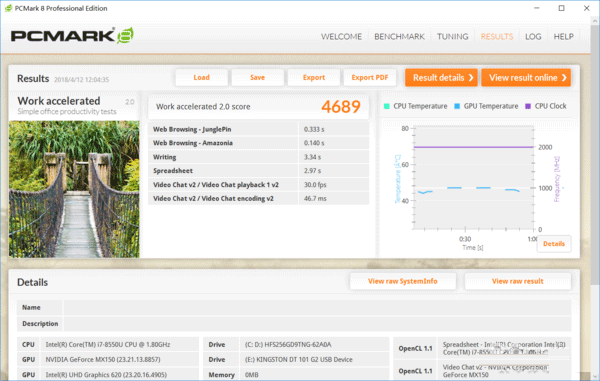The width and height of the screenshot is (600, 381).
Task: Select the Web Browsing - JunglePin row
Action: 259,129
